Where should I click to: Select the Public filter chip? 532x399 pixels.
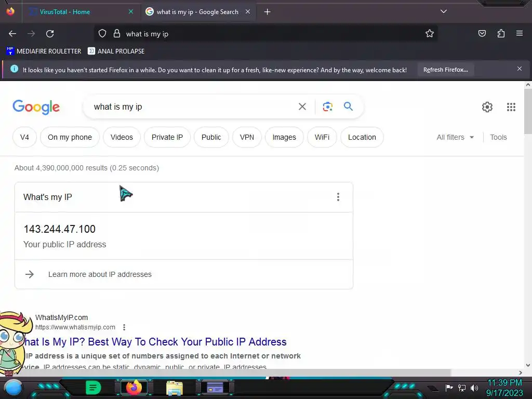coord(211,137)
